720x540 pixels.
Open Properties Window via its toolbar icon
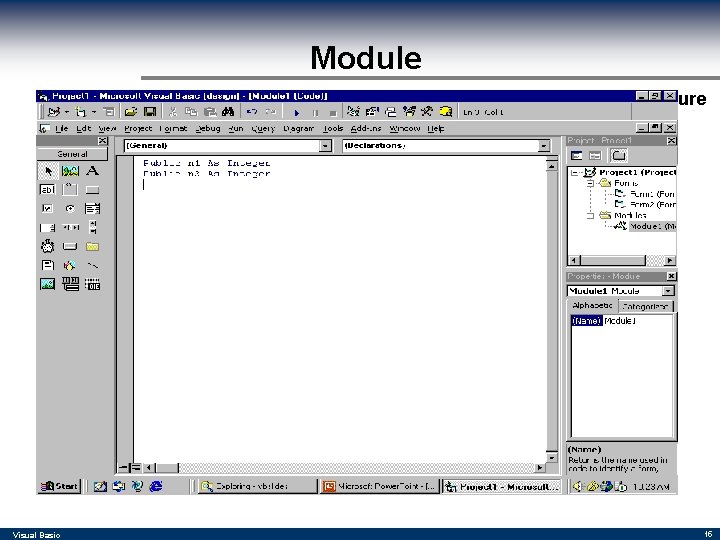coord(372,112)
